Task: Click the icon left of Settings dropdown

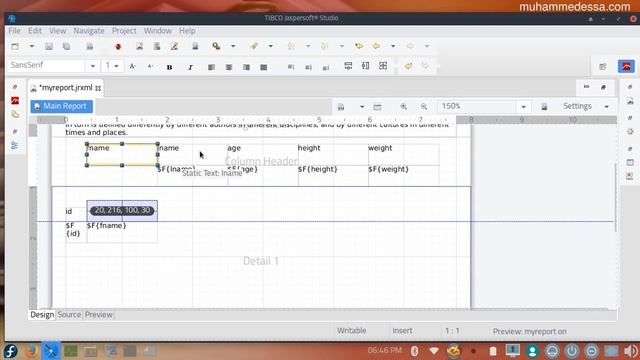Action: [544, 107]
